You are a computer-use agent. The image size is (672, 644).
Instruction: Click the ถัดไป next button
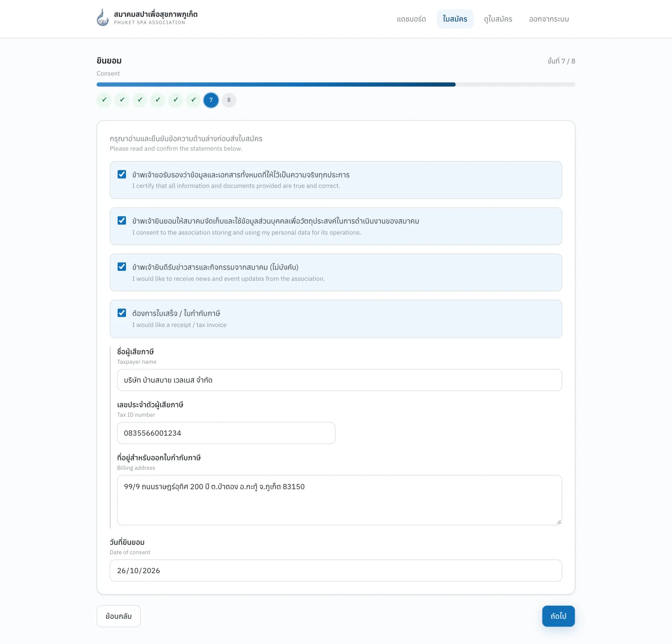click(x=558, y=616)
